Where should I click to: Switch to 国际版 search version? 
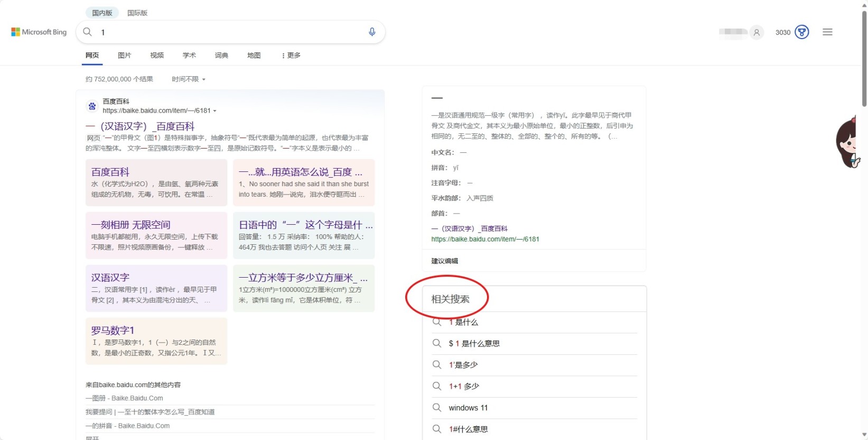coord(137,13)
